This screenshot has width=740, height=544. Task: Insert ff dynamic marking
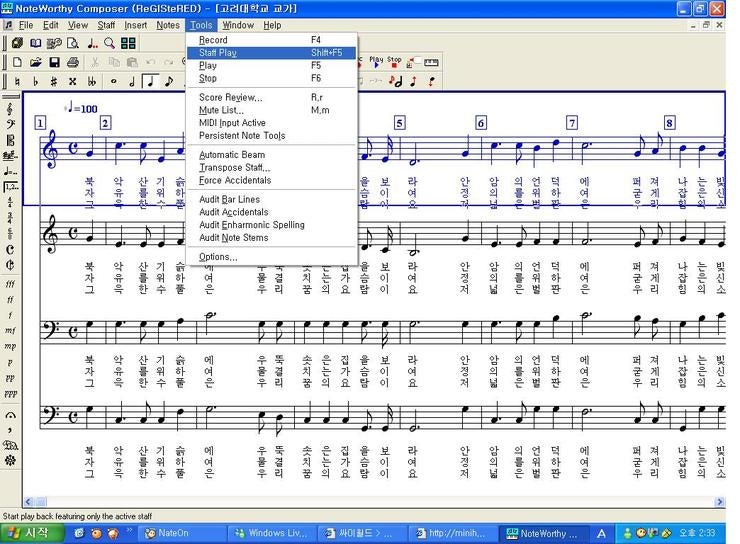click(10, 299)
